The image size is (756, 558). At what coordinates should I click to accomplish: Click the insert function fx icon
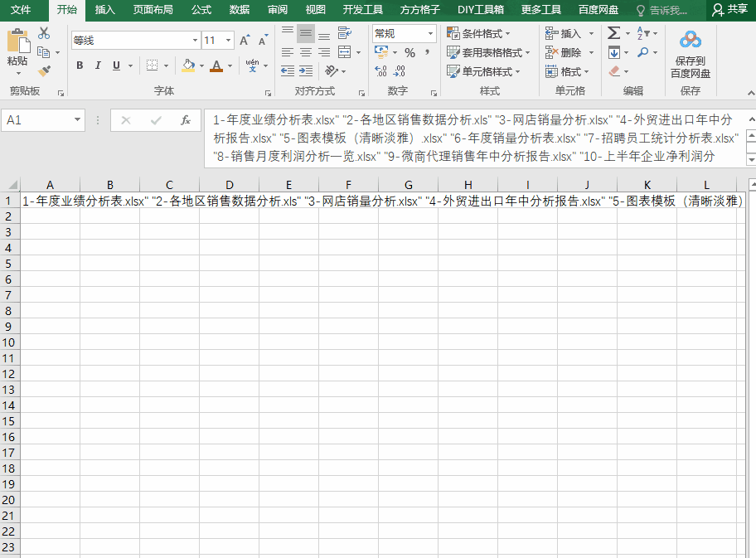coord(186,120)
